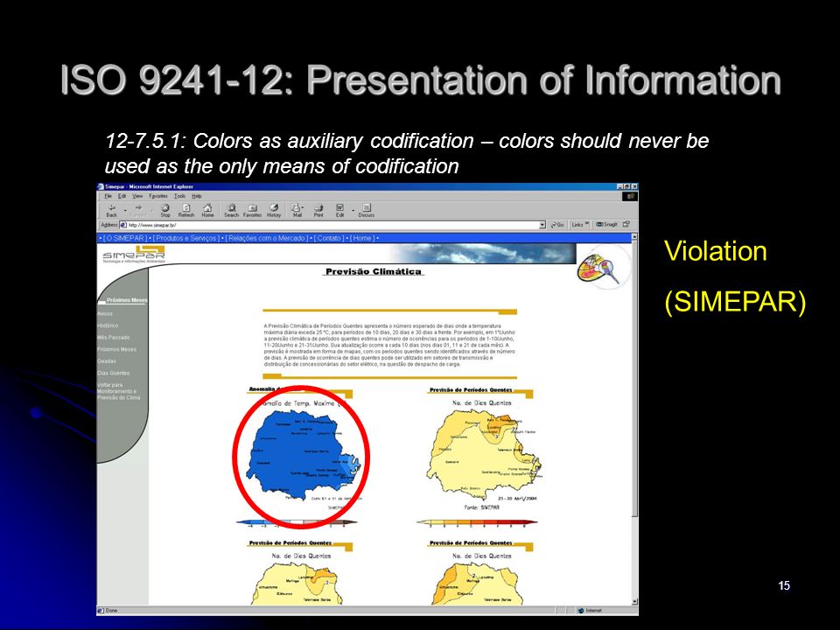840x630 pixels.
Task: Click the top-right yellow hot-days map
Action: tap(483, 454)
